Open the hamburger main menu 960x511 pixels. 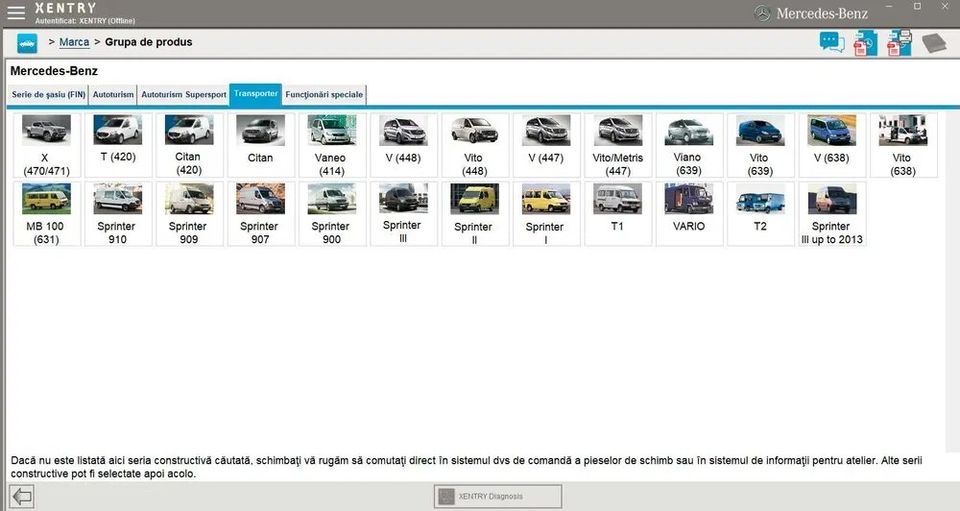click(x=16, y=12)
